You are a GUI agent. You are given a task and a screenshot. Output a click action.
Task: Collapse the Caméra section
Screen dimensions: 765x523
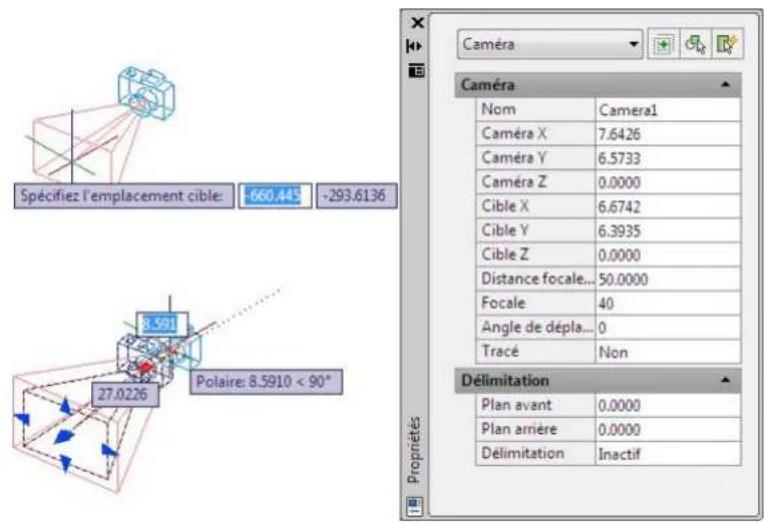click(x=725, y=85)
